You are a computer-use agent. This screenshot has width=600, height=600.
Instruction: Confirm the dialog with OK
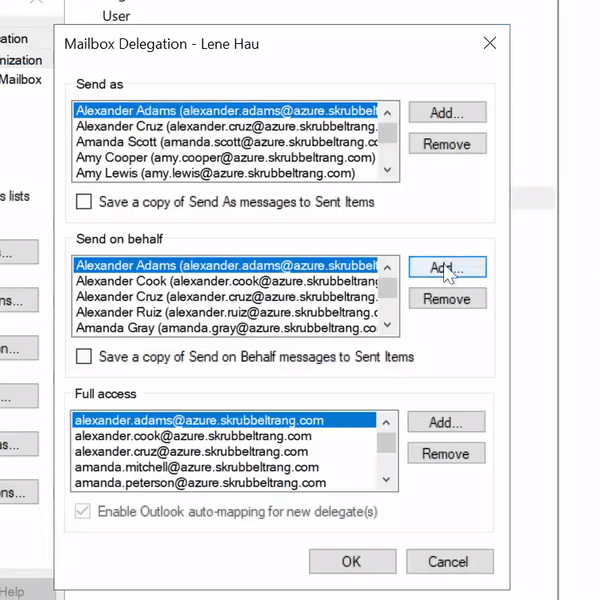352,561
